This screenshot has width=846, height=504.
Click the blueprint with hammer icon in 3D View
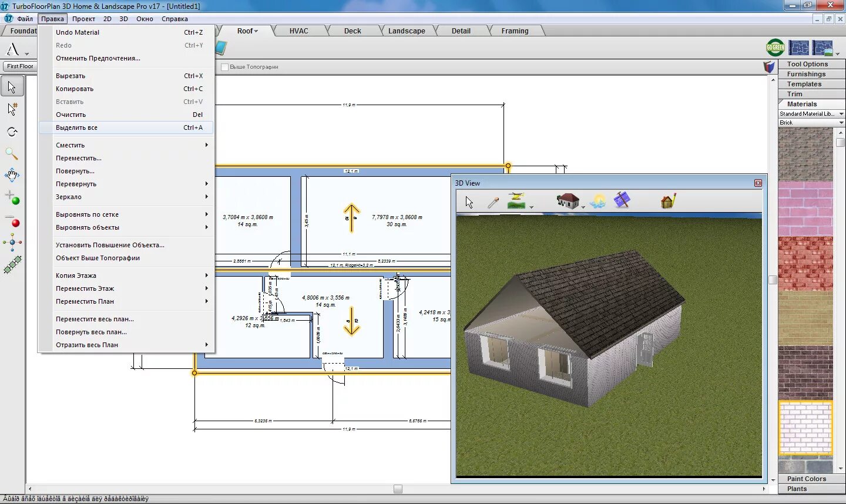(622, 200)
